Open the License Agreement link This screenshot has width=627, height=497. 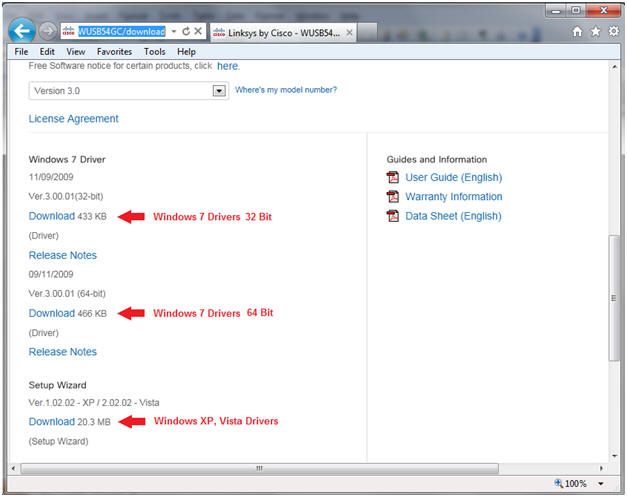point(74,119)
